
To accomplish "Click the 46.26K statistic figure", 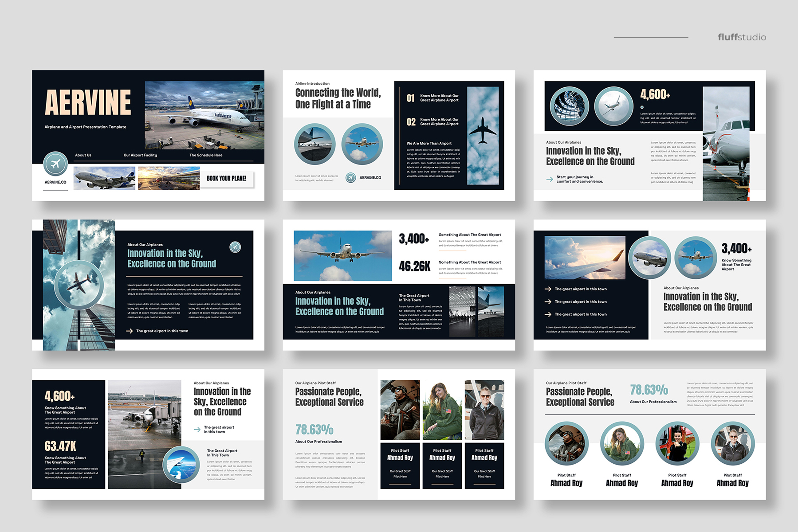I will click(x=414, y=266).
